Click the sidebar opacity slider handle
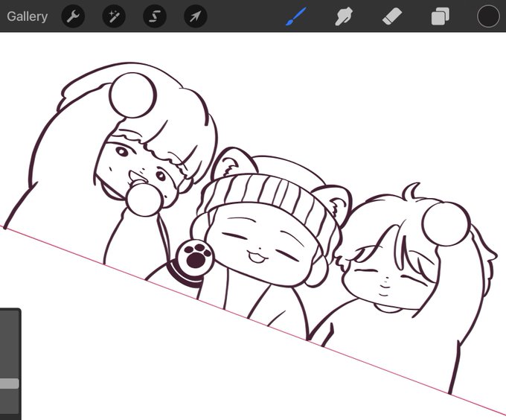Viewport: 506px width, 420px height. click(9, 384)
